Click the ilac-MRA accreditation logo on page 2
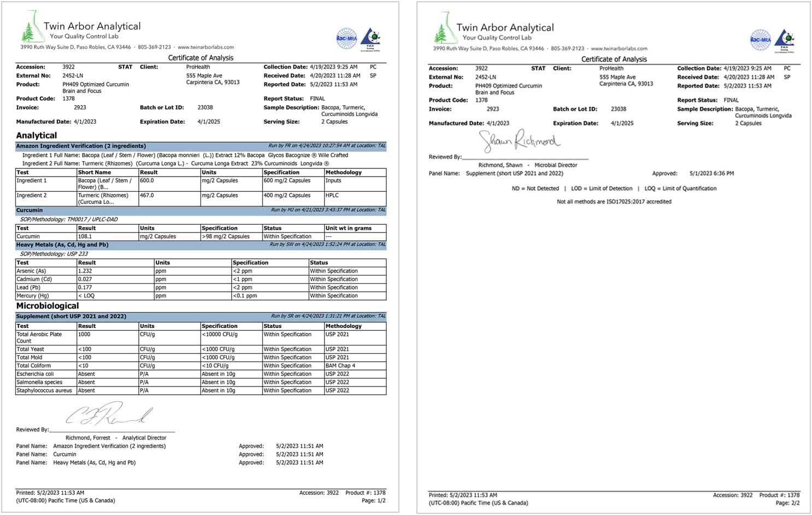The width and height of the screenshot is (812, 515). click(760, 40)
